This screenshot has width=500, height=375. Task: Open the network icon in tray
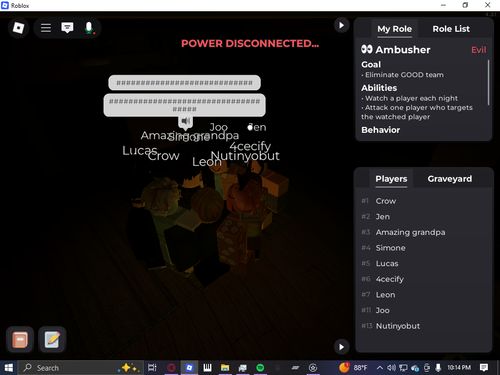tap(403, 368)
